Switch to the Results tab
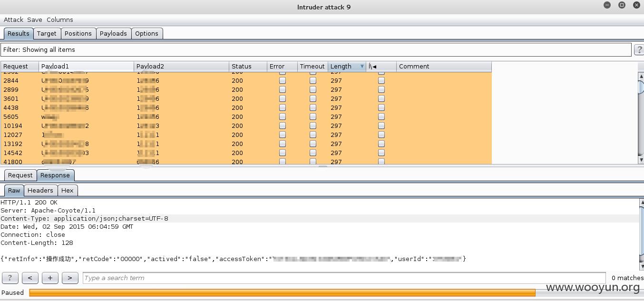Image resolution: width=644 pixels, height=301 pixels. [19, 33]
